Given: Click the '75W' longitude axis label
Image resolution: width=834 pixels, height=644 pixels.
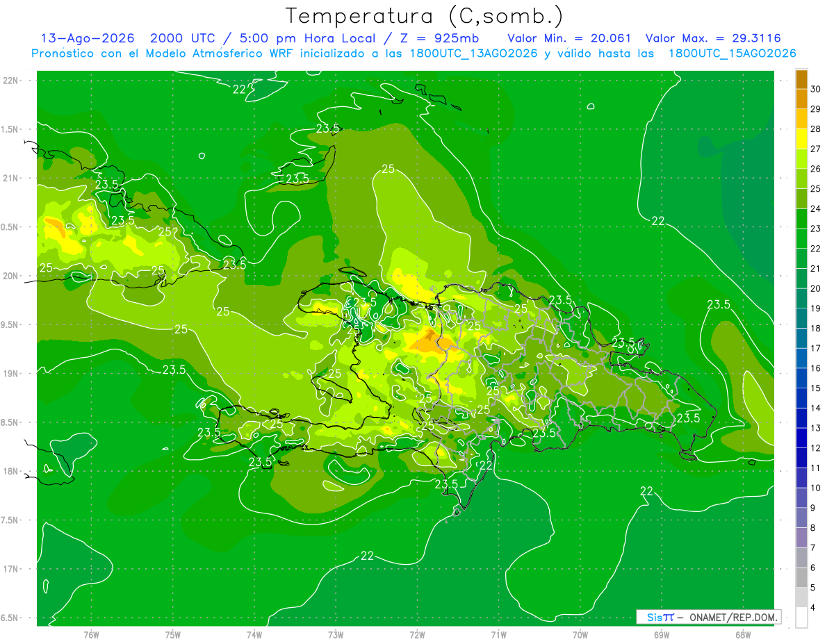Looking at the screenshot, I should coord(172,634).
